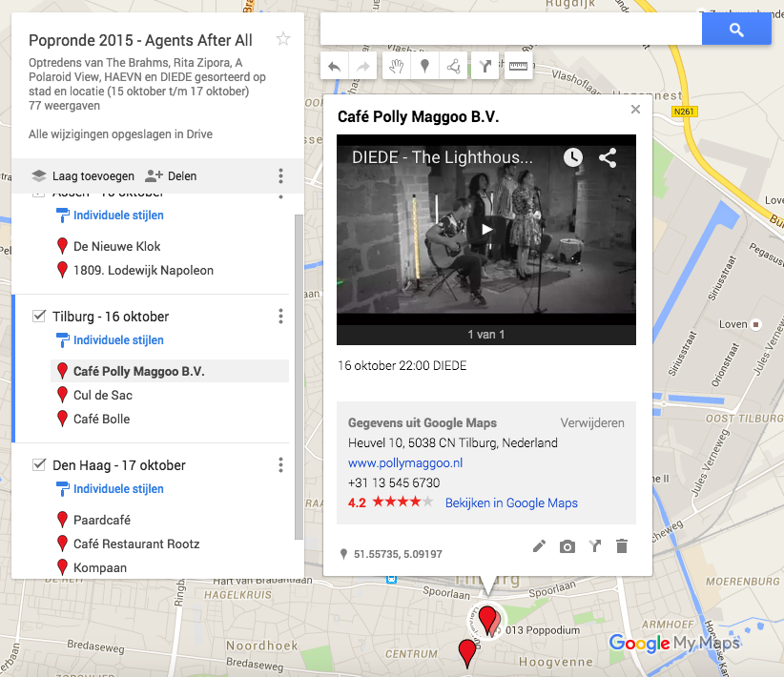Click the Verwijderen link
784x677 pixels.
point(592,423)
